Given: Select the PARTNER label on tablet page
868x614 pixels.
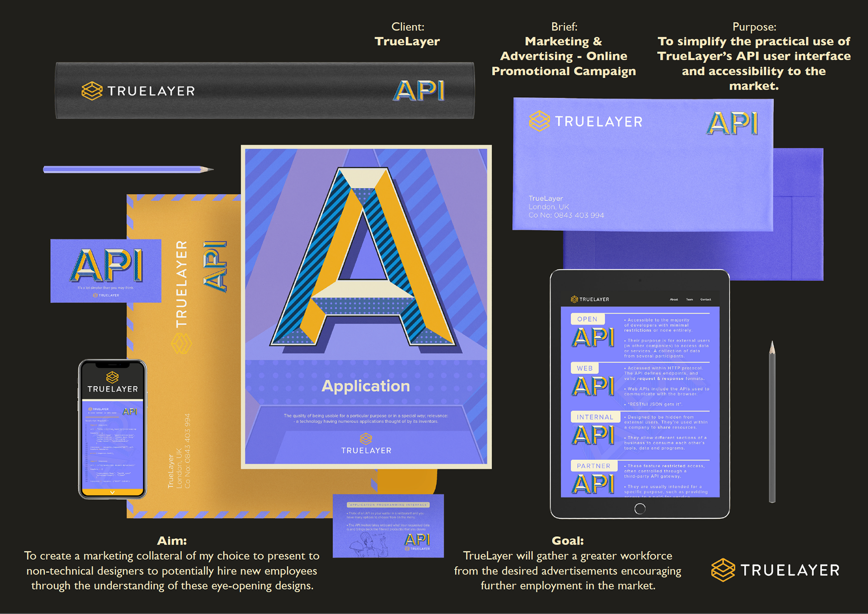Looking at the screenshot, I should pyautogui.click(x=594, y=466).
